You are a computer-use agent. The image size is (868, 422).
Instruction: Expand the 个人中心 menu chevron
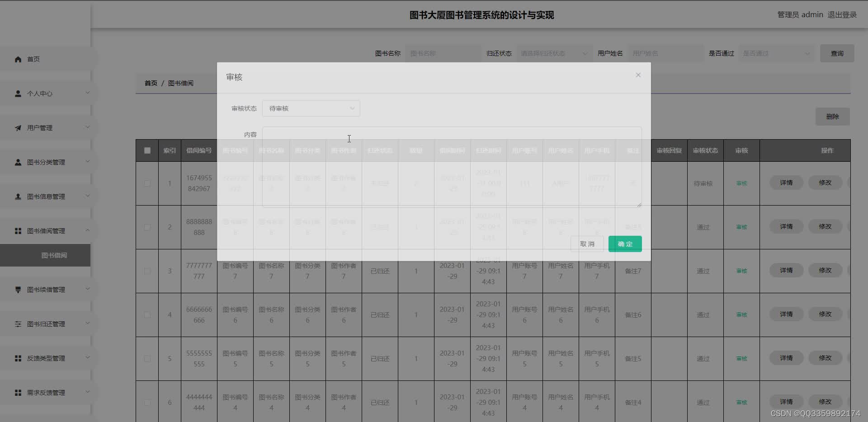[x=88, y=93]
